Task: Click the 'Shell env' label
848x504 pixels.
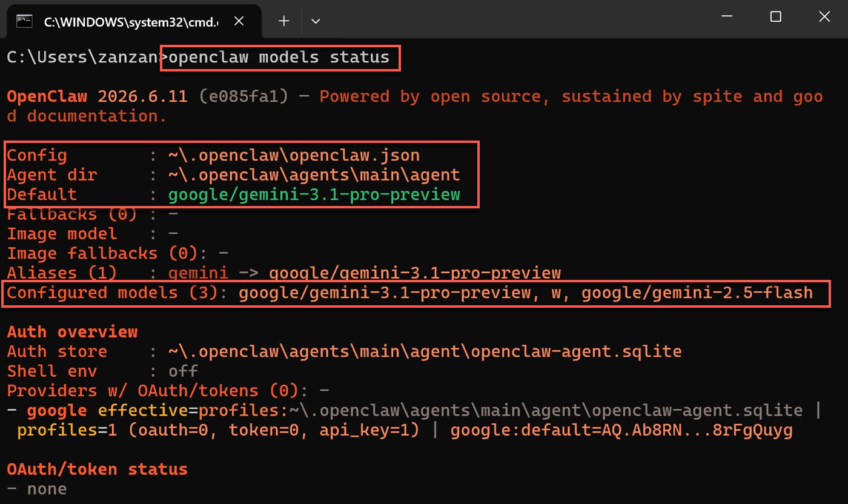Action: (52, 371)
